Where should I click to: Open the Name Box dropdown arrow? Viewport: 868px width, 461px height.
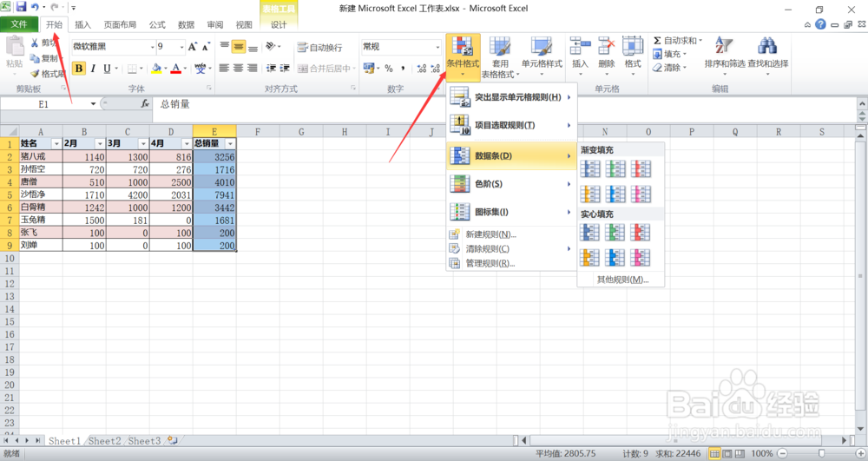[x=93, y=103]
